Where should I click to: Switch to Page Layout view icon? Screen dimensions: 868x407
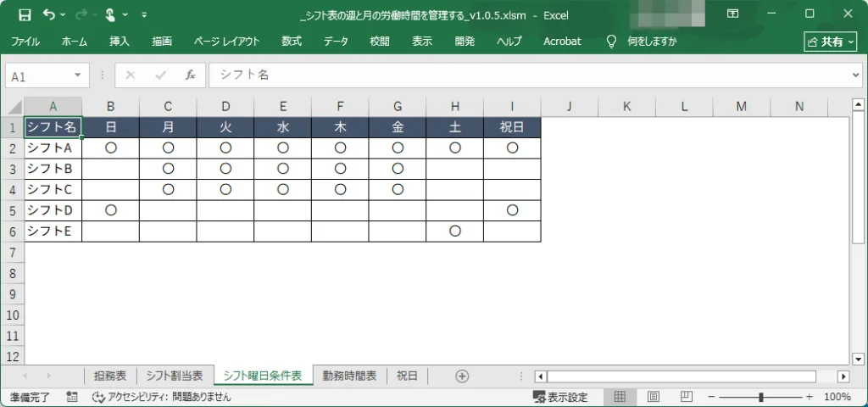[654, 397]
